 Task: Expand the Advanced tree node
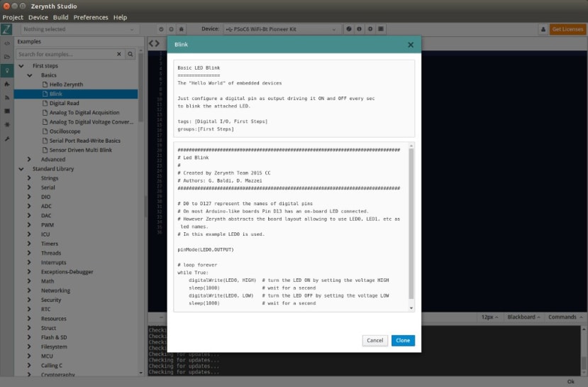coord(30,160)
